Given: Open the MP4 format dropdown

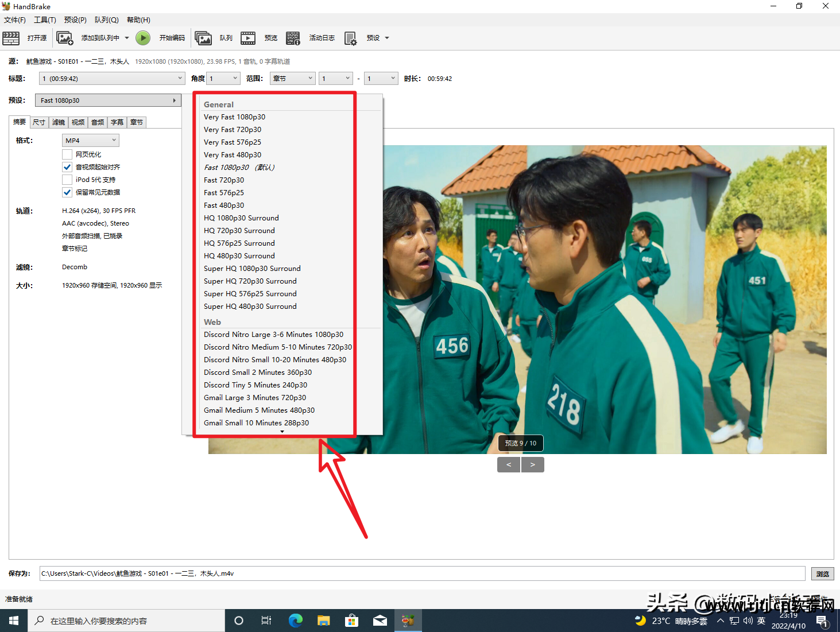Looking at the screenshot, I should click(90, 141).
